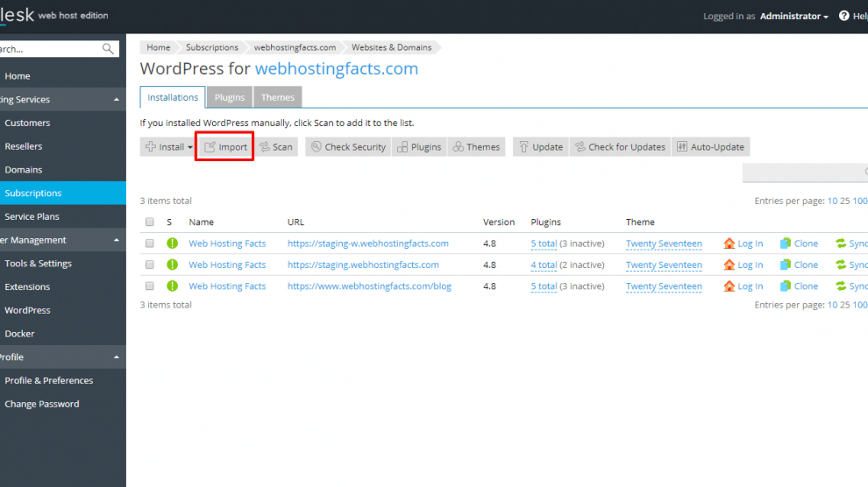Open Auto-Update settings

coord(711,146)
